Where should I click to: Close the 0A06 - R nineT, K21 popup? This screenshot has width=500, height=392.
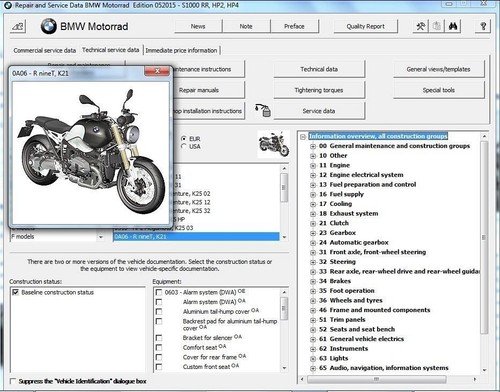[157, 71]
